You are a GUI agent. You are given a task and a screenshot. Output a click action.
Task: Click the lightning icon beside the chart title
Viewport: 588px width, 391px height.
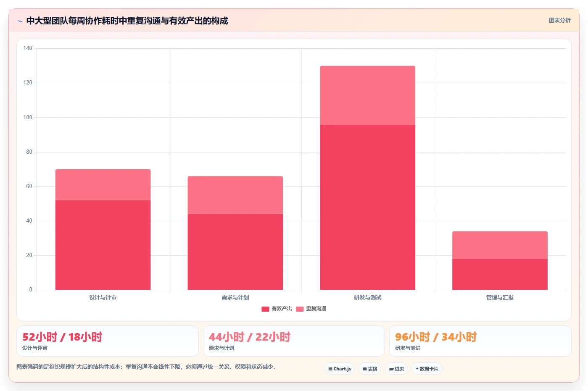(20, 21)
